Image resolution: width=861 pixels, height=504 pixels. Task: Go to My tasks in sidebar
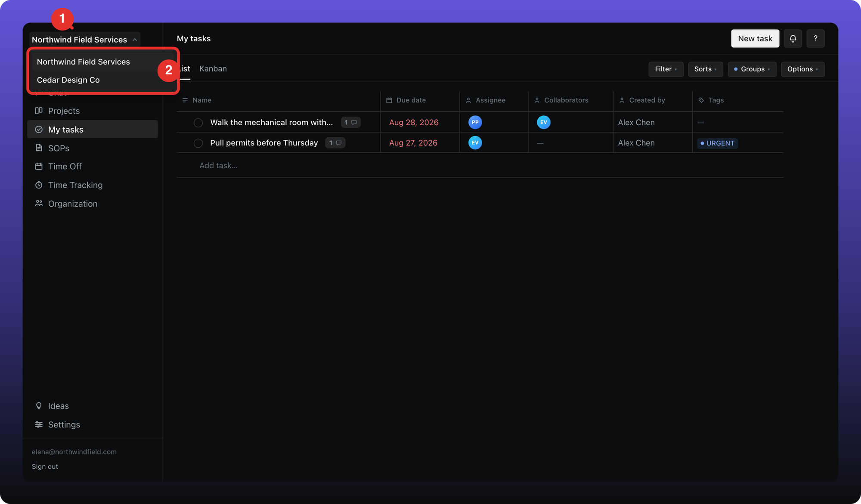[x=93, y=130]
